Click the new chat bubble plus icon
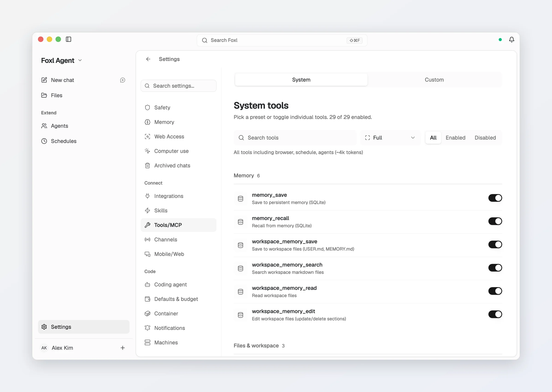 point(123,80)
